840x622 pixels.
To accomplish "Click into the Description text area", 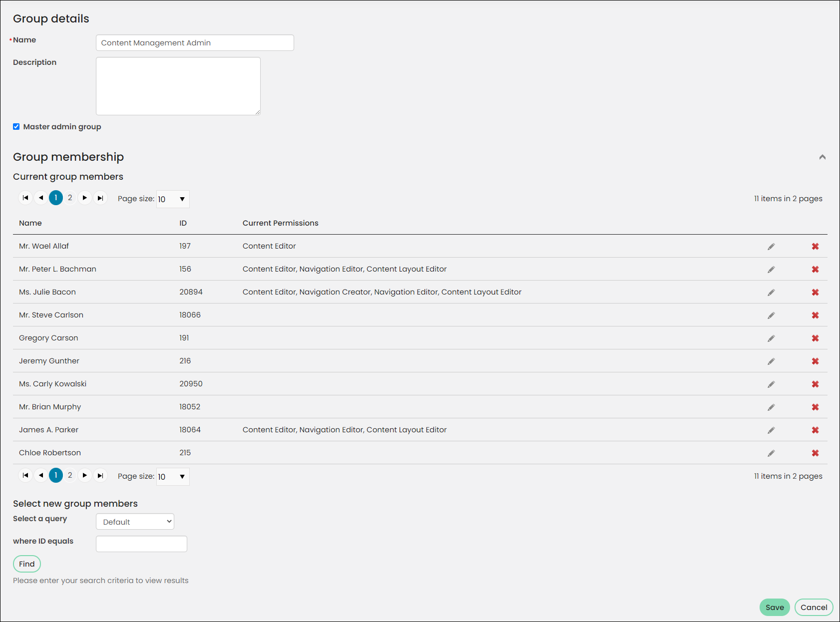I will pyautogui.click(x=178, y=86).
